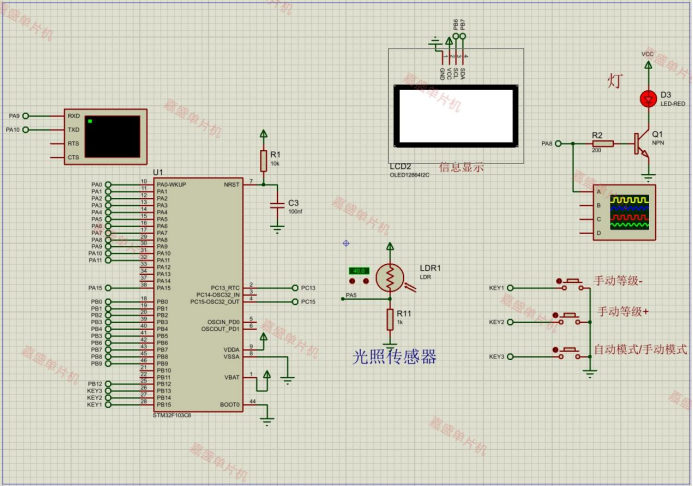Click the ground symbol under capacitor C3
Image resolution: width=693 pixels, height=486 pixels.
(x=277, y=229)
